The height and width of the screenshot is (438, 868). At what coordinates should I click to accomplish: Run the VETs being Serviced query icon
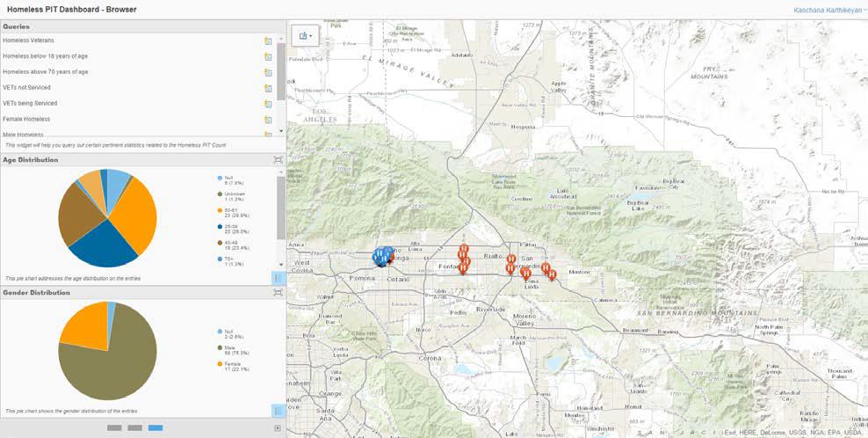point(269,104)
